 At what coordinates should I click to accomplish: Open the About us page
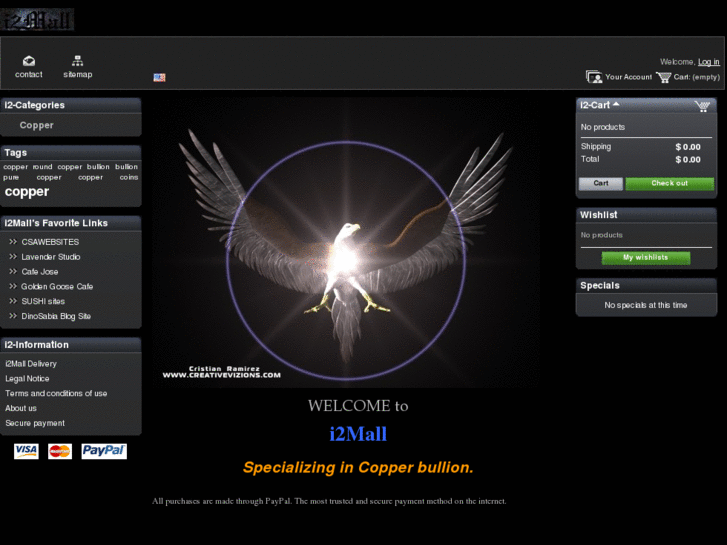tap(21, 408)
